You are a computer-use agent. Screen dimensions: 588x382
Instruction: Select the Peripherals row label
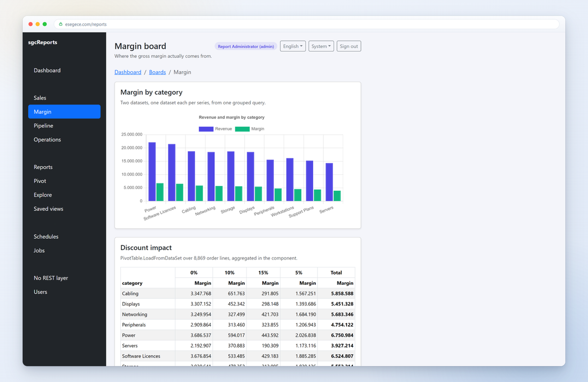pos(134,325)
